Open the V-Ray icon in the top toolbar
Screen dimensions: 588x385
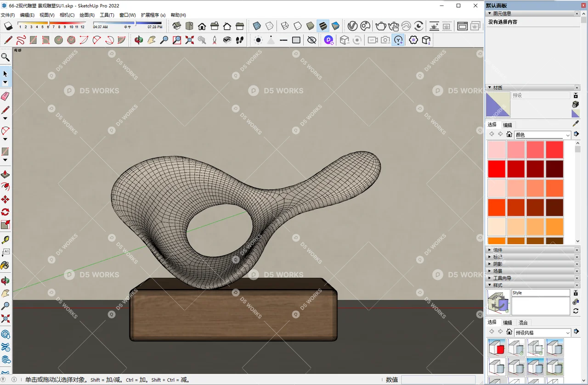(x=352, y=26)
